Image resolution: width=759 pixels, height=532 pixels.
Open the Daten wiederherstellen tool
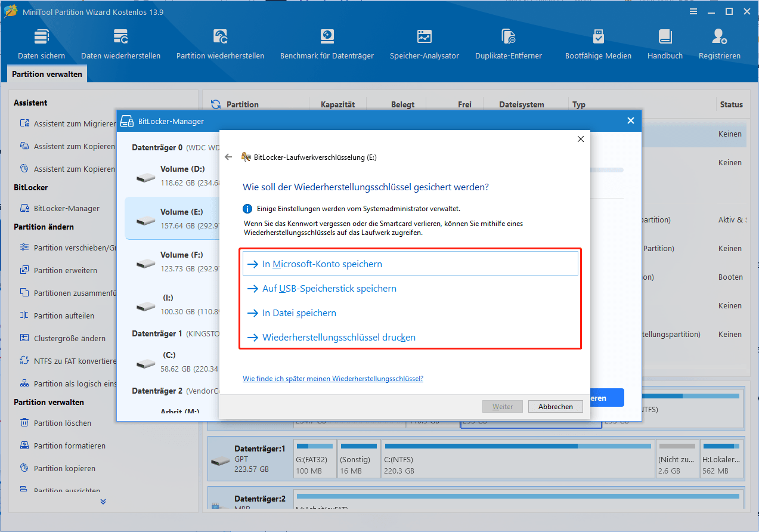[120, 44]
